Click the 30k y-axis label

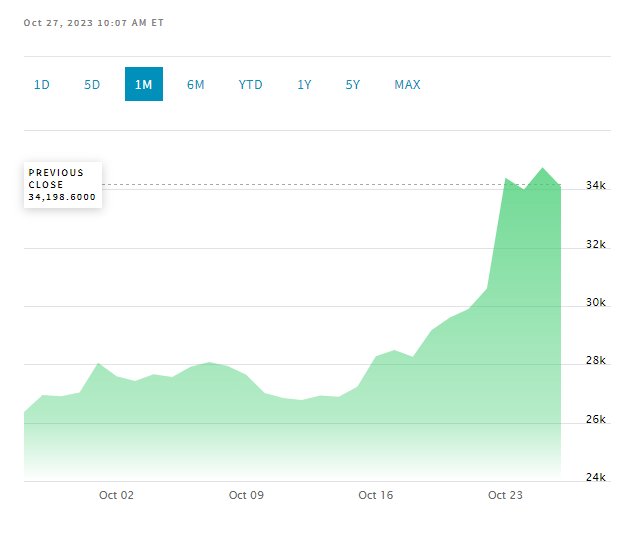[596, 303]
